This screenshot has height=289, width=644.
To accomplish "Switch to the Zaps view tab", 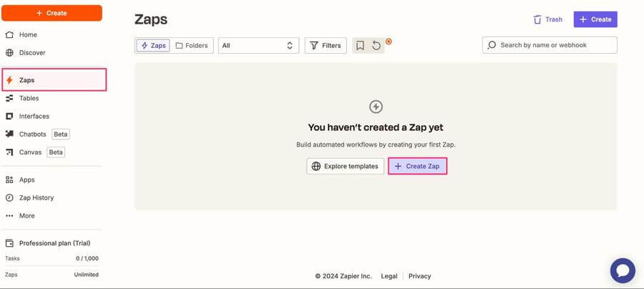I will [x=153, y=46].
